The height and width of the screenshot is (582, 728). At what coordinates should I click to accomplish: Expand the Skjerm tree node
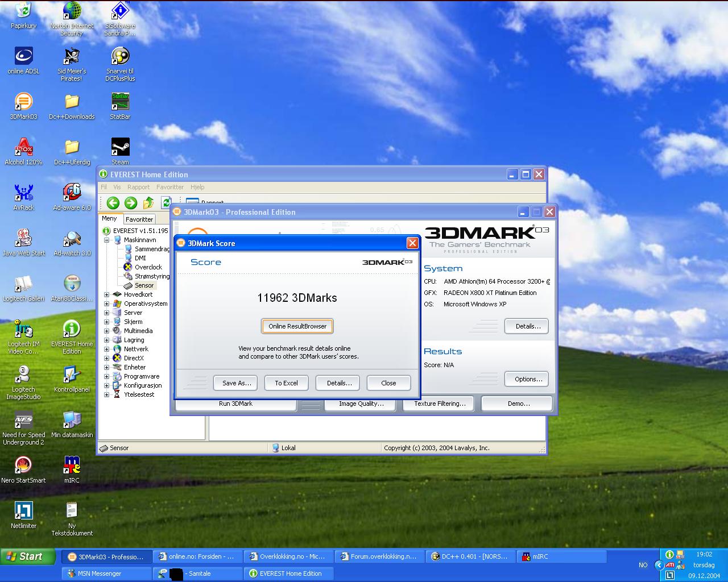[106, 322]
